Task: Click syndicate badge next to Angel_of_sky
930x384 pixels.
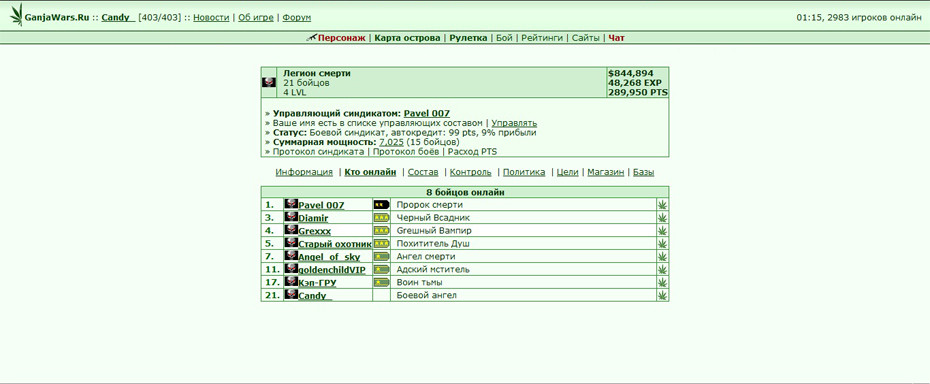Action: [291, 255]
